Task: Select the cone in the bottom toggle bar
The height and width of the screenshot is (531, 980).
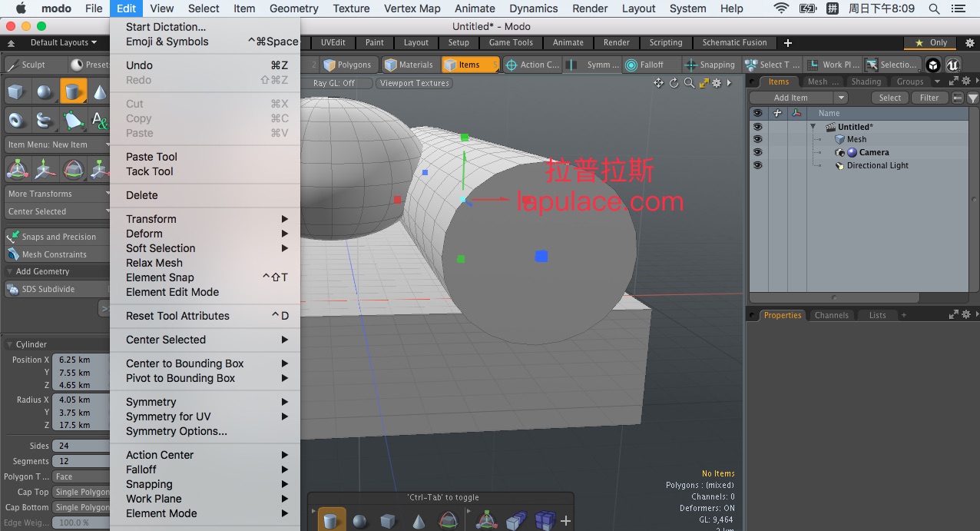Action: tap(419, 521)
